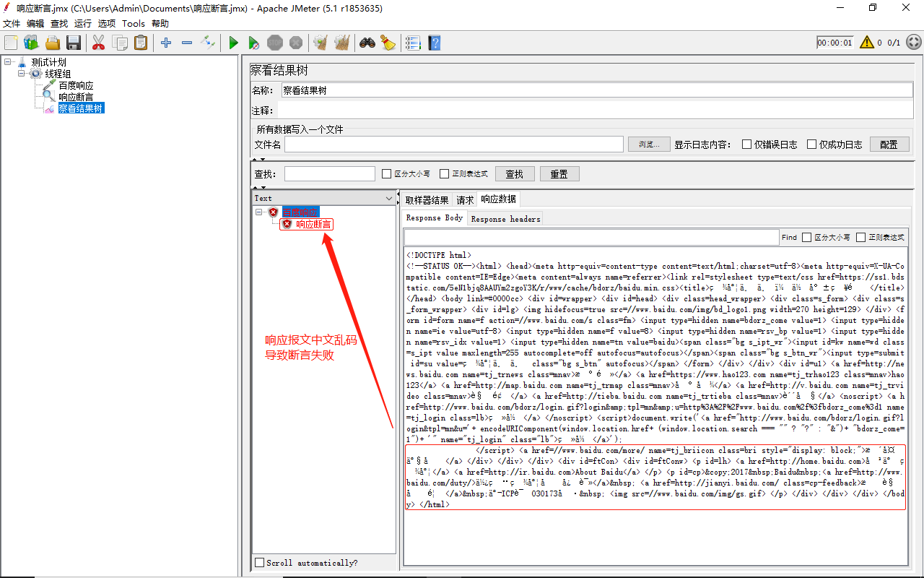Click the Toggle enable/disable icon
Image resolution: width=924 pixels, height=578 pixels.
(x=208, y=43)
